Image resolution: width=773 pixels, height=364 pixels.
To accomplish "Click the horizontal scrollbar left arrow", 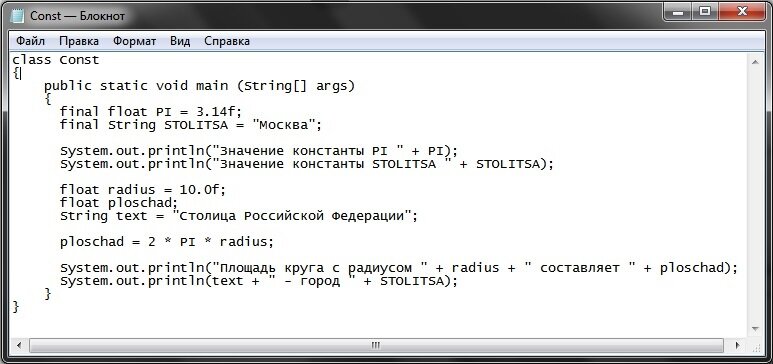I will (x=19, y=345).
